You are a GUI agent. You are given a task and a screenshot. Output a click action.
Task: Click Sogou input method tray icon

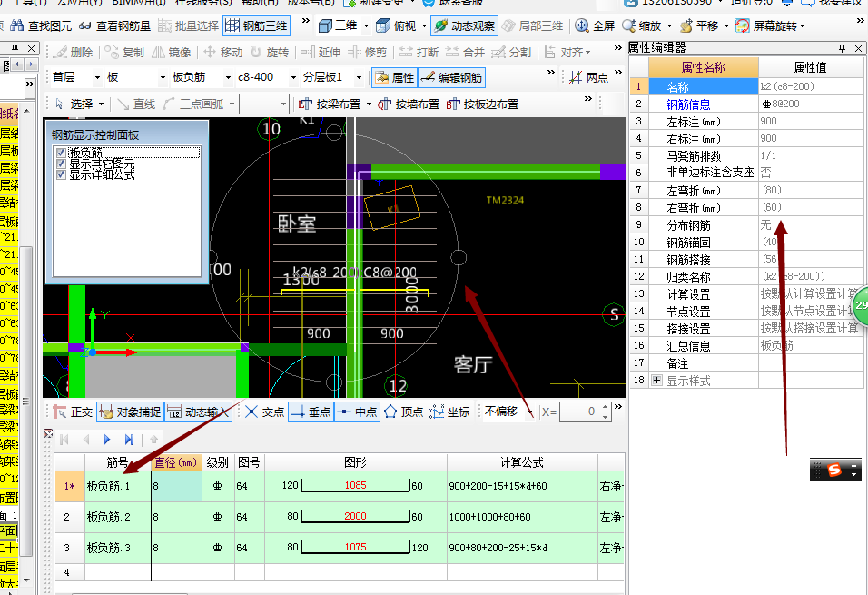pos(834,471)
